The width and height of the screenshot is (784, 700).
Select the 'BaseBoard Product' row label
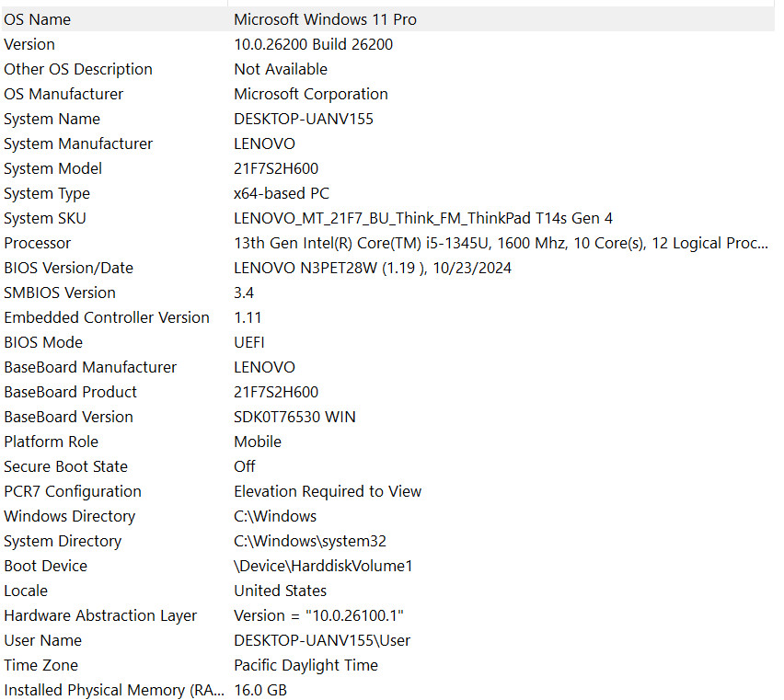[70, 392]
